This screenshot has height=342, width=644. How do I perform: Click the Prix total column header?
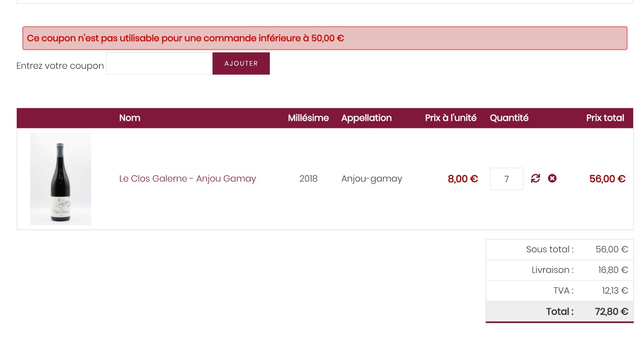click(605, 118)
